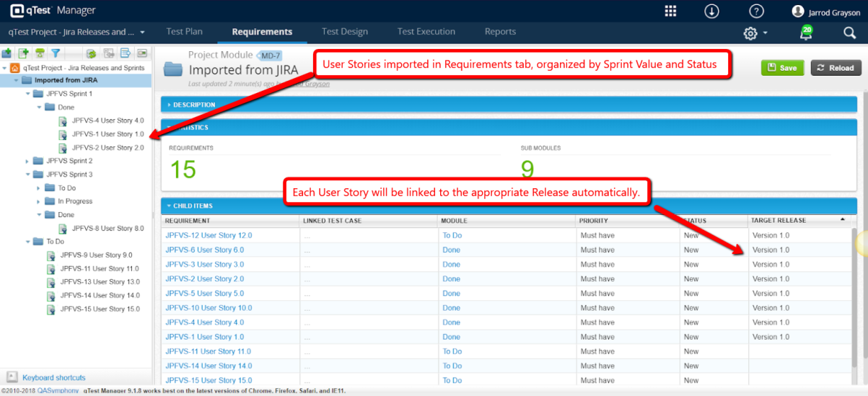The height and width of the screenshot is (396, 868).
Task: Click the qTest Manager logo
Action: pos(53,11)
